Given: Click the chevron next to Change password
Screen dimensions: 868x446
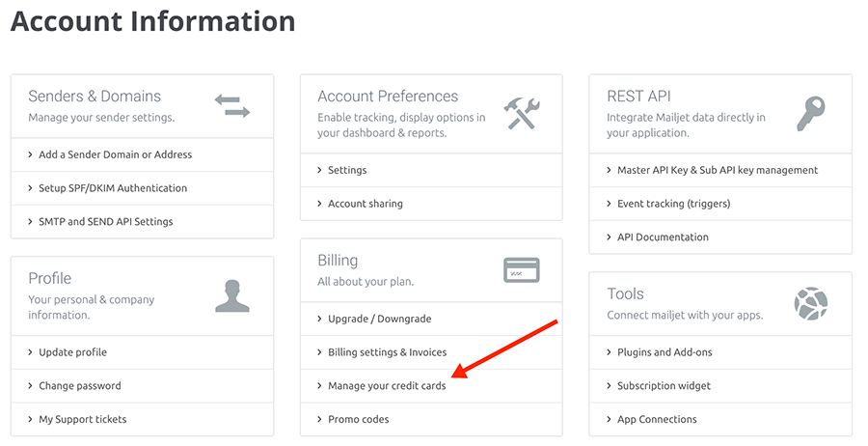Looking at the screenshot, I should click(x=31, y=385).
